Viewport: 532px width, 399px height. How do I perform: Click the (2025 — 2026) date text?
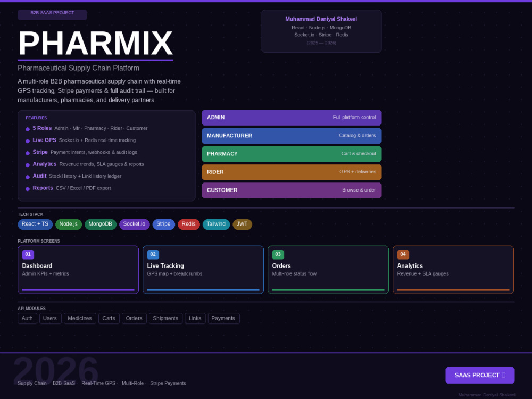coord(321,43)
